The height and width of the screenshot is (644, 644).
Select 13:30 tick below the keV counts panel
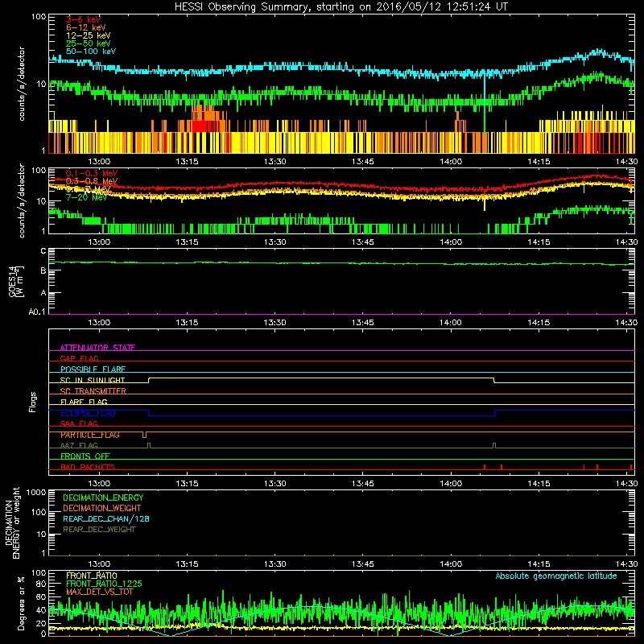275,162
